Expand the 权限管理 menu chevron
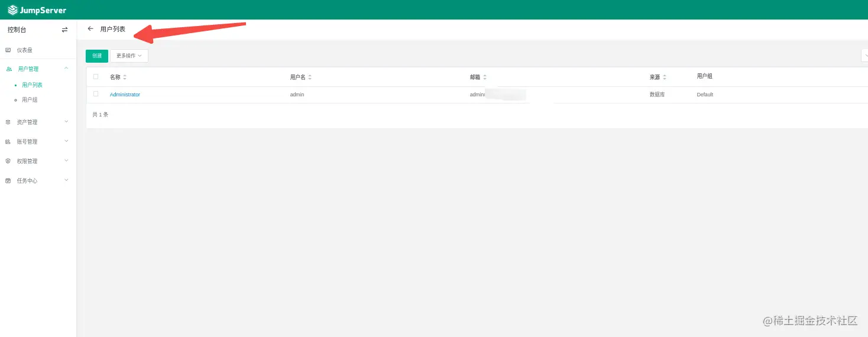 tap(66, 161)
